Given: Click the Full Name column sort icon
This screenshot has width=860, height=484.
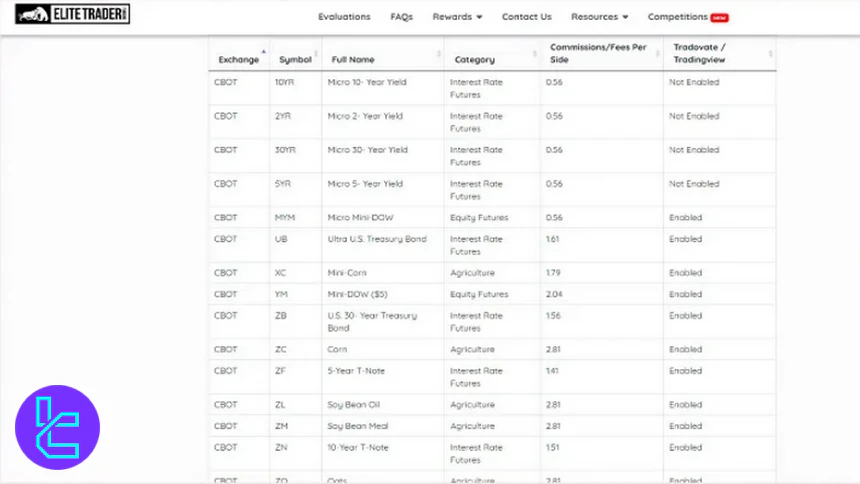Looking at the screenshot, I should pyautogui.click(x=439, y=54).
